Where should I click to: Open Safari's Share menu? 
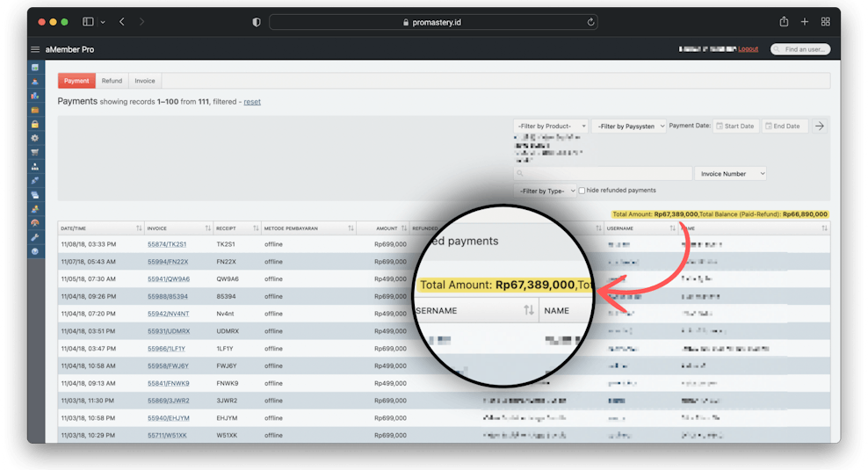pos(784,22)
